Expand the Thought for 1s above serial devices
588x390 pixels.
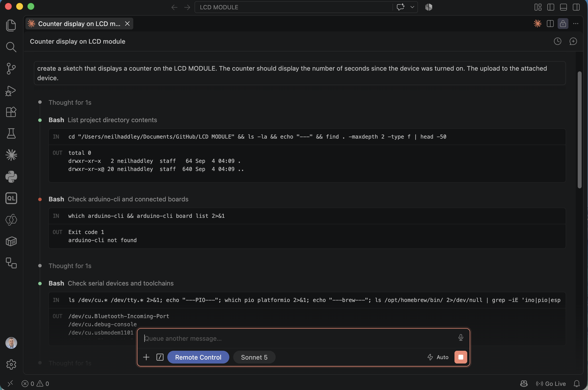pos(70,266)
